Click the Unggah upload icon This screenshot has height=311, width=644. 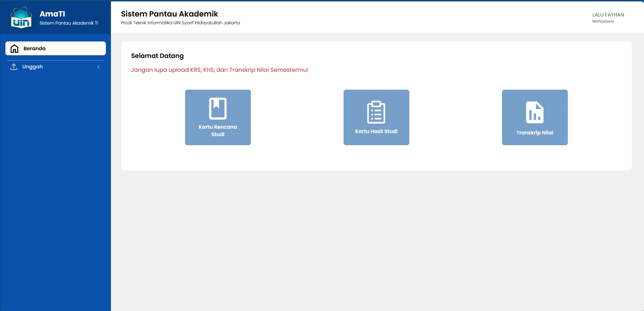[14, 67]
